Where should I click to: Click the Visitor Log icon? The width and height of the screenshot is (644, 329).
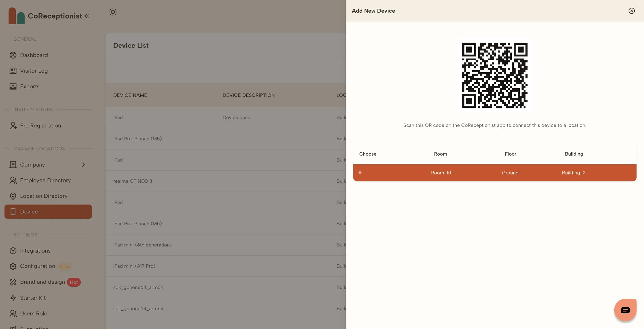pos(13,71)
